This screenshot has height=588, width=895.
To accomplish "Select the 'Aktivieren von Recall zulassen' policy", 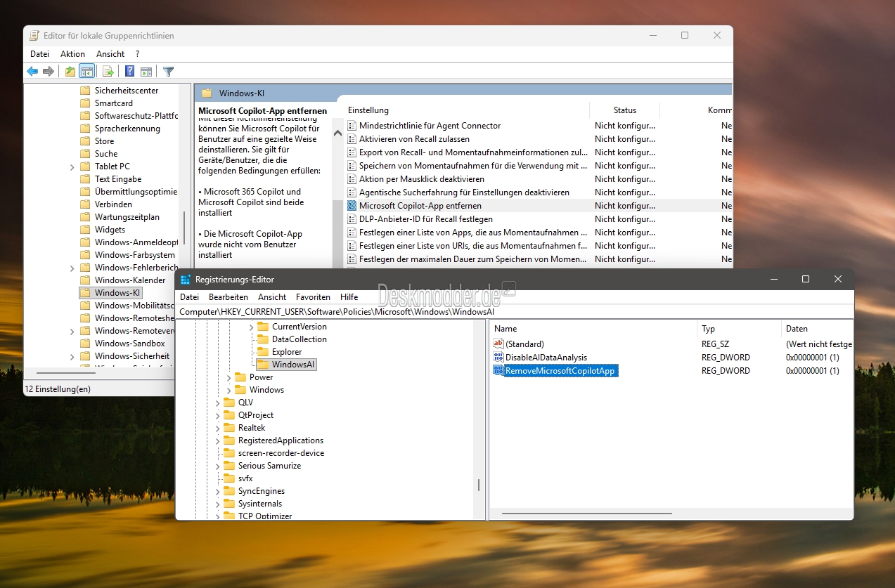I will coord(414,139).
